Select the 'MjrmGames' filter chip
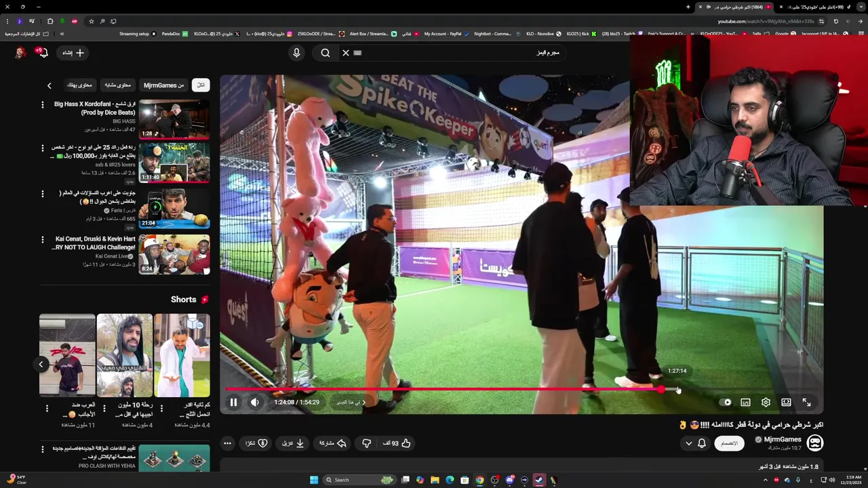 (x=163, y=85)
